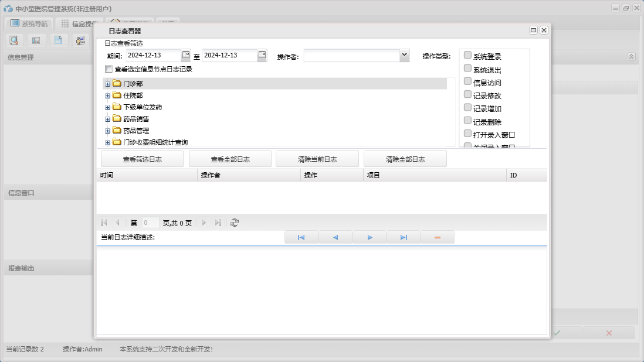The image size is (644, 362).
Task: Click the 清除全部日志 button
Action: (x=405, y=159)
